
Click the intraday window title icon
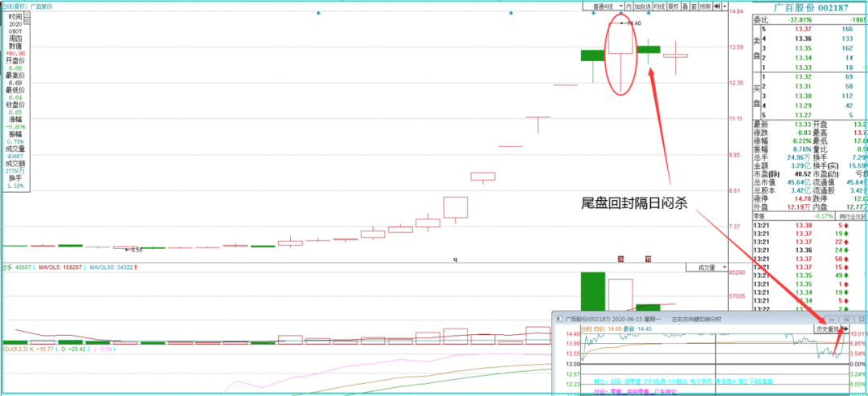point(559,319)
